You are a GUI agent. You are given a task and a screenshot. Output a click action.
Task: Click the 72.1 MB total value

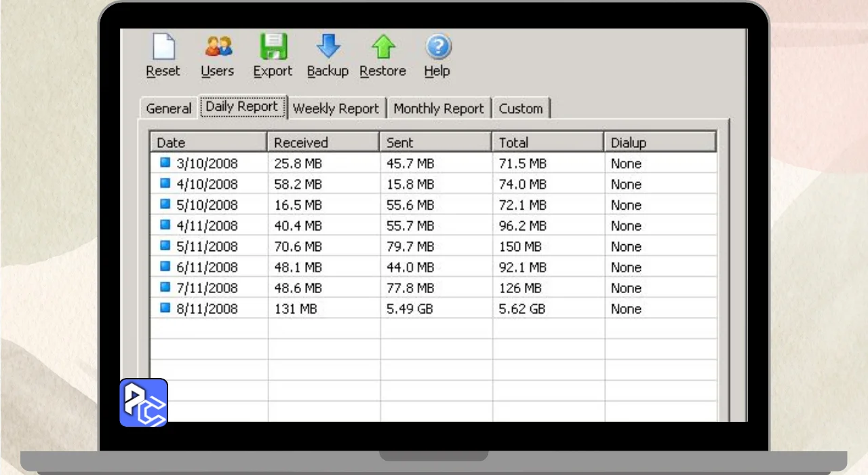pyautogui.click(x=522, y=205)
